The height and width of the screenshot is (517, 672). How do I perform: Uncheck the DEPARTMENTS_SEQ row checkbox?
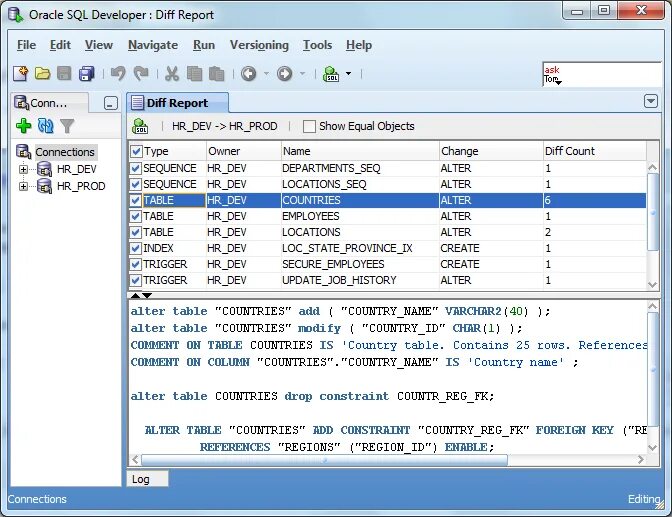135,168
